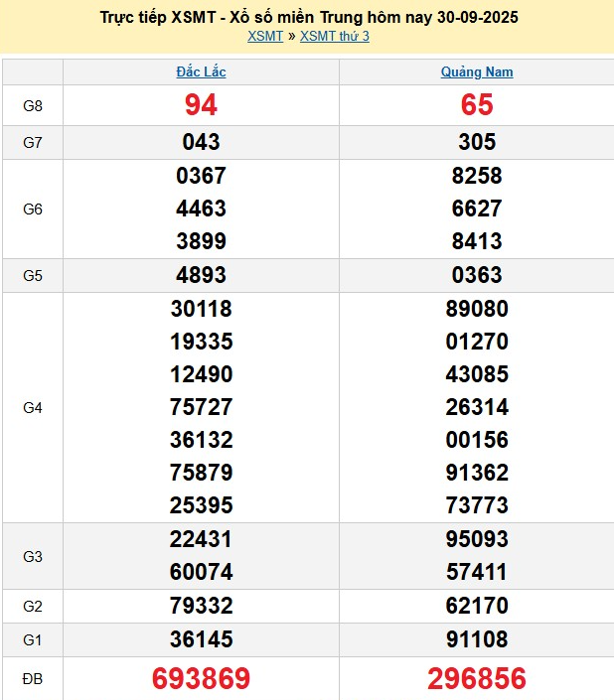Click the red G8 number 65
This screenshot has height=700, width=614.
[477, 105]
